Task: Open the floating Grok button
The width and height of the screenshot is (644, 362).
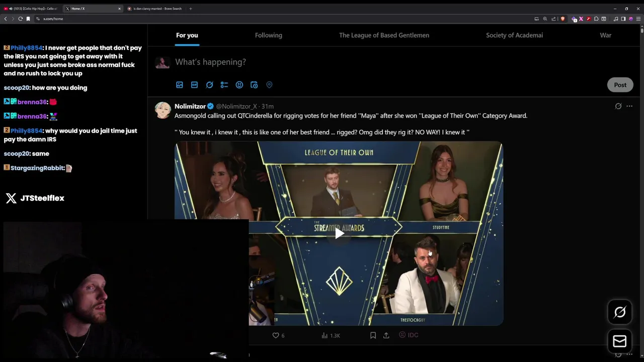Action: (x=620, y=312)
